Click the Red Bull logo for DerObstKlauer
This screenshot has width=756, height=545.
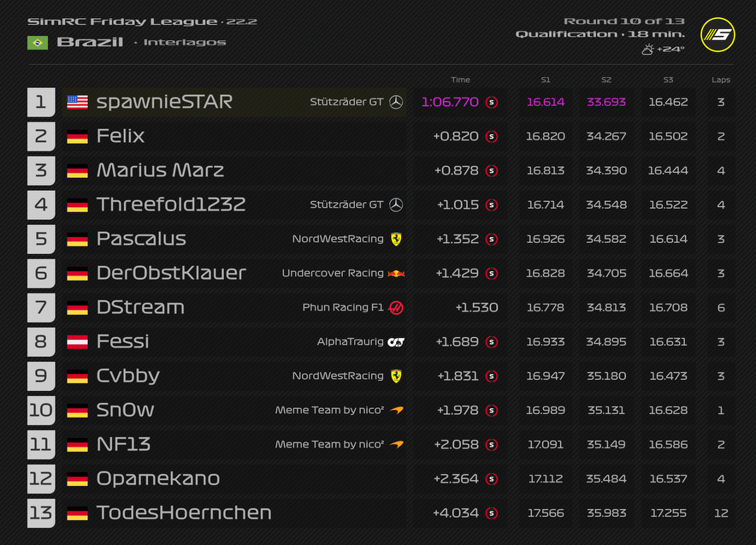pyautogui.click(x=396, y=273)
